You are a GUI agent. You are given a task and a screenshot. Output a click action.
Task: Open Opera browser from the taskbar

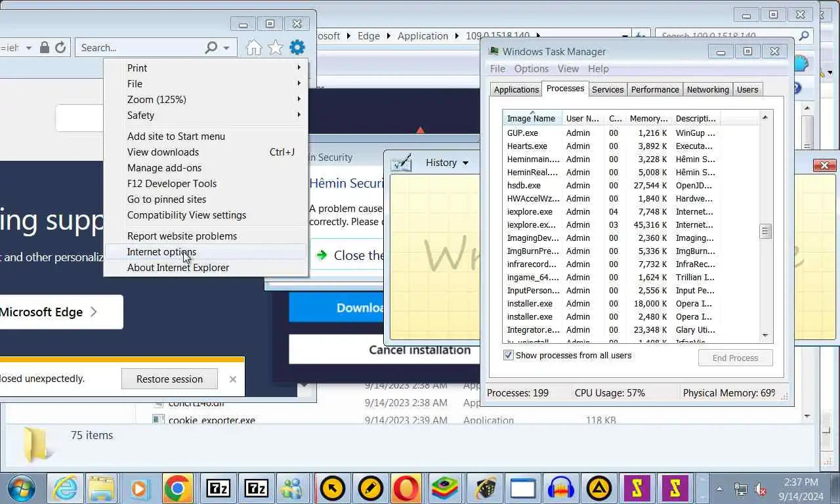point(406,488)
